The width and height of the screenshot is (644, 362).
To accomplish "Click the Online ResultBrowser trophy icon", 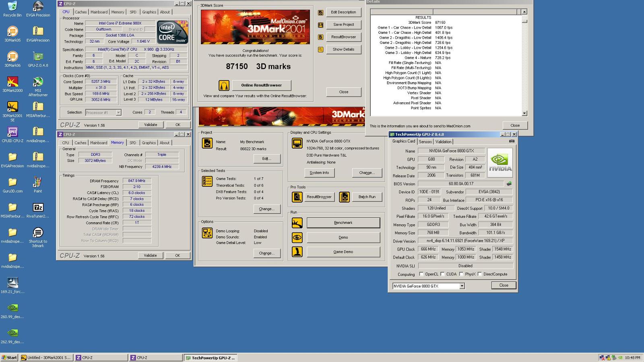I will (224, 85).
